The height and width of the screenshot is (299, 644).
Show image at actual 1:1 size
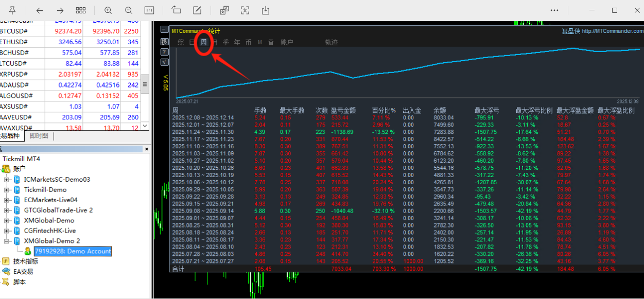click(149, 10)
